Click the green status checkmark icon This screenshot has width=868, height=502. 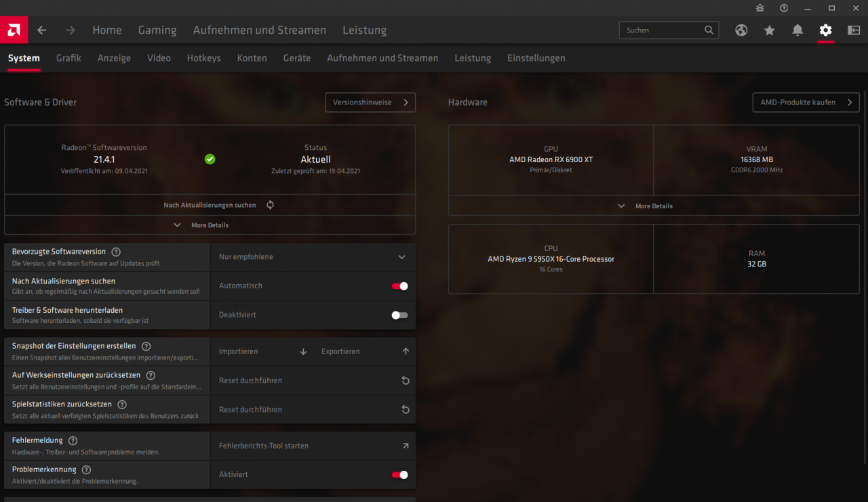[x=210, y=159]
